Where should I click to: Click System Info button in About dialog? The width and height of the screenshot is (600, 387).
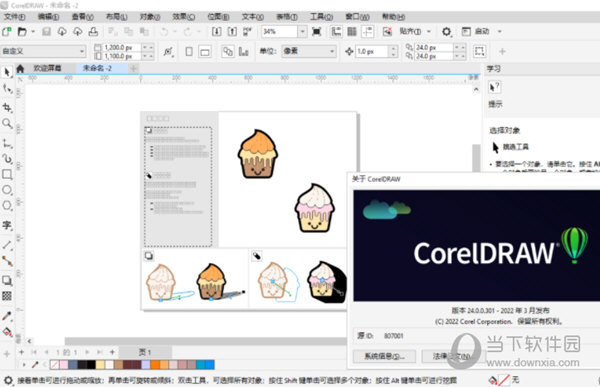(x=384, y=356)
